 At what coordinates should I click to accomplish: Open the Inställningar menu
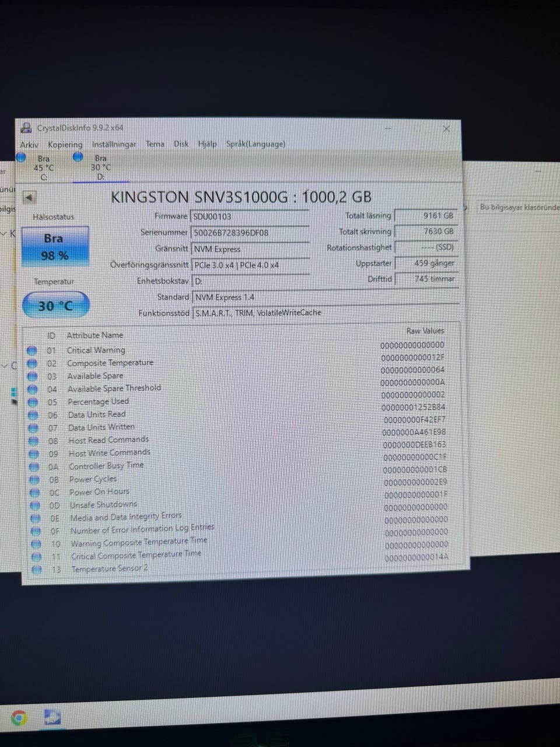coord(114,144)
